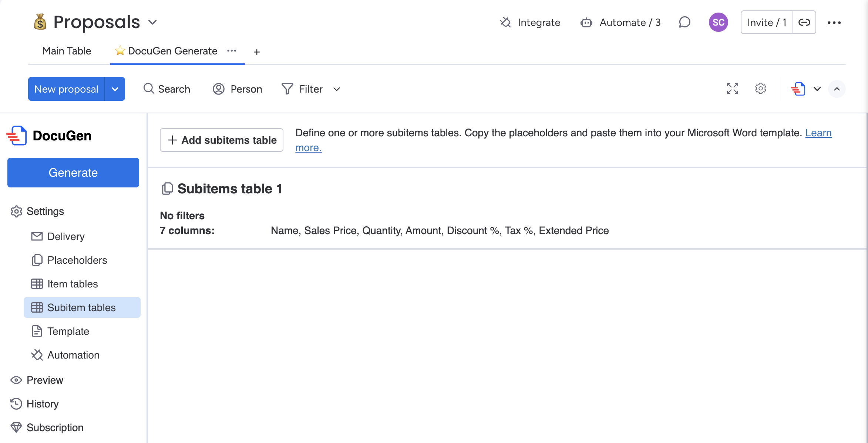
Task: Open the Preview section
Action: point(37,380)
